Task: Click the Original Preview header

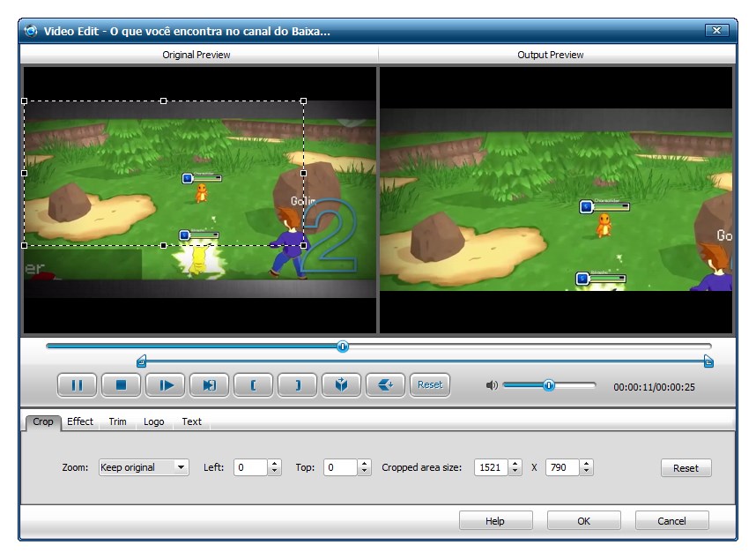Action: pos(196,55)
